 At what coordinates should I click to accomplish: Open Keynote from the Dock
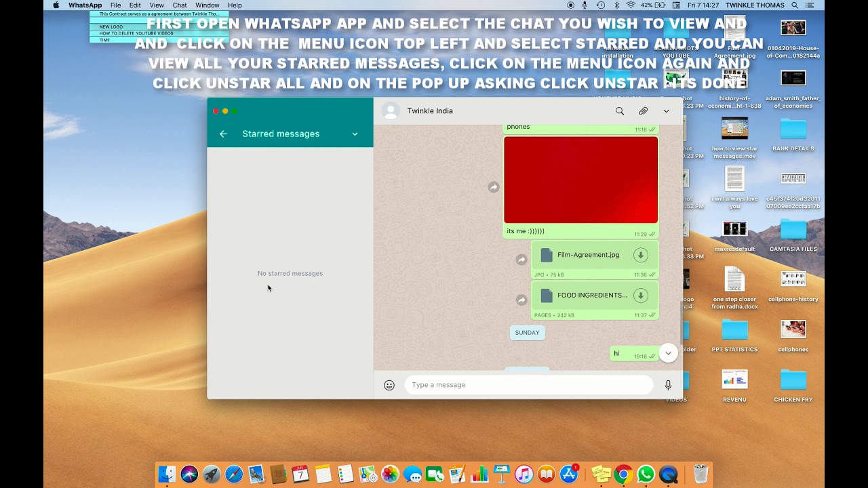click(502, 474)
